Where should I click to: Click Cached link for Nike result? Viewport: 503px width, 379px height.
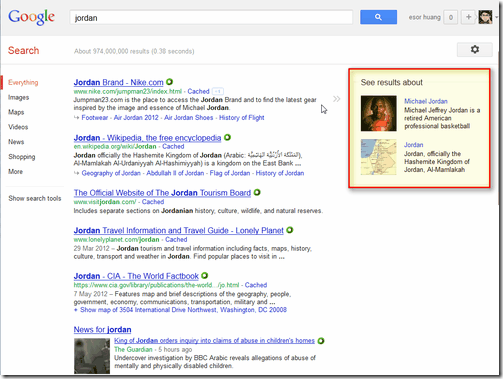tap(198, 91)
